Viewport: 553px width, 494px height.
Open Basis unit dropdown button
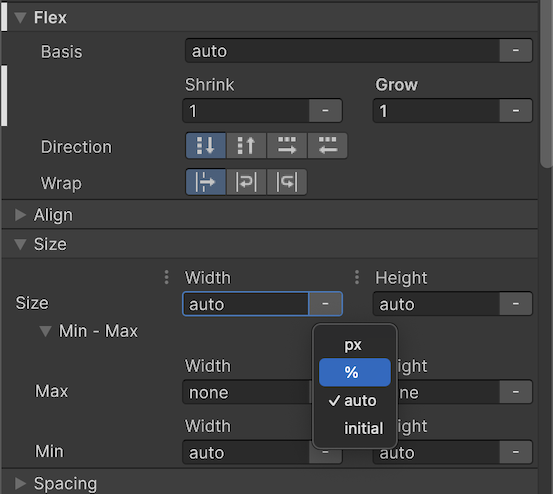tap(516, 51)
